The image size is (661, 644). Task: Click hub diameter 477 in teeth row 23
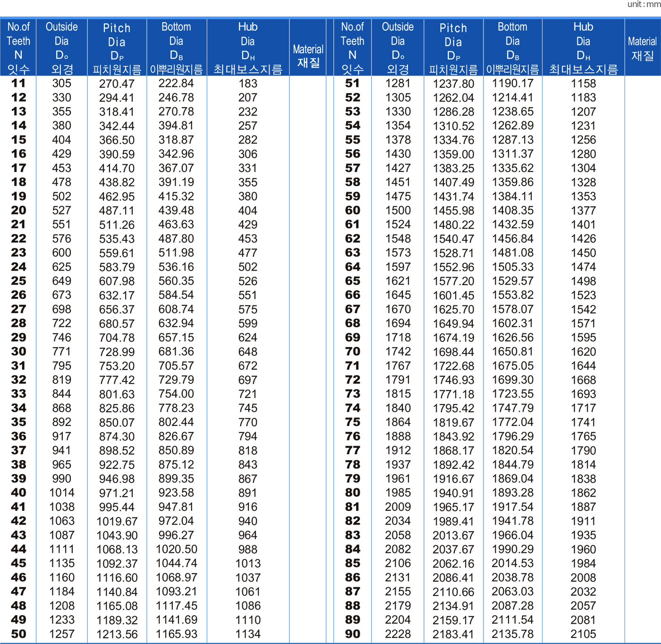coord(248,253)
